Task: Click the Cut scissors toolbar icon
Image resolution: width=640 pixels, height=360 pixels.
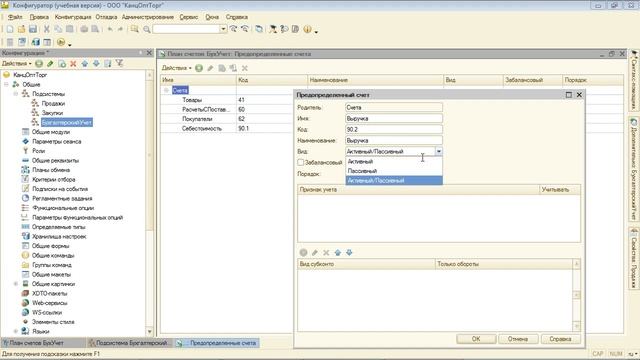Action: 47,29
